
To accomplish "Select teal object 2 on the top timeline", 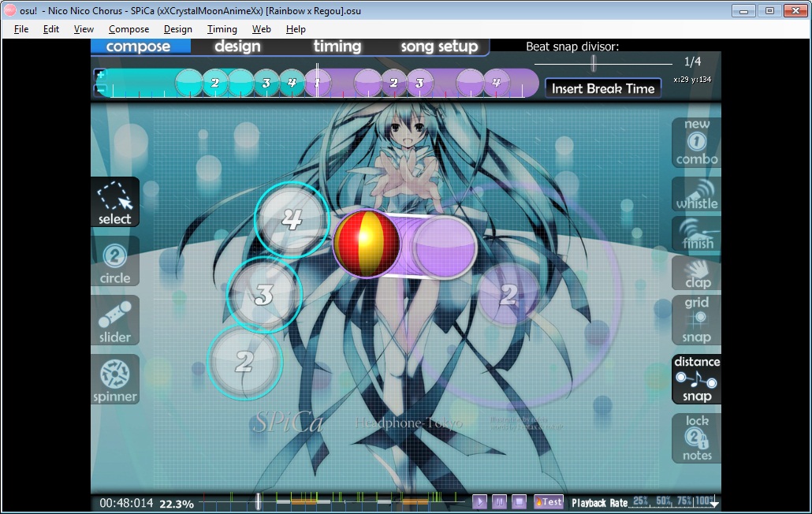I will (215, 83).
